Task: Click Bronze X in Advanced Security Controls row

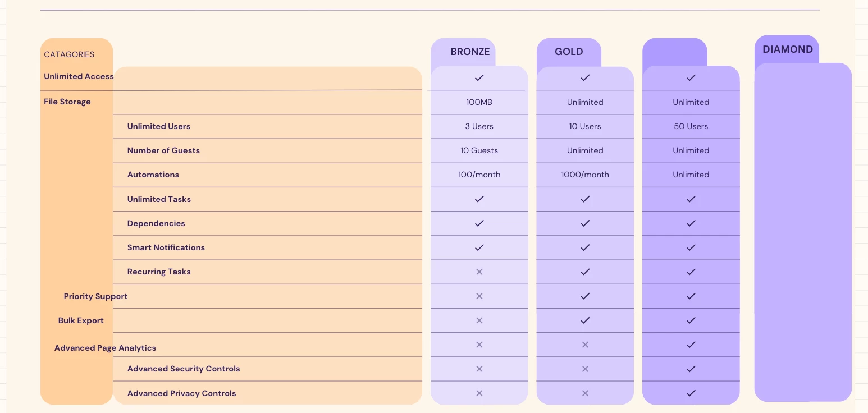Action: 479,369
